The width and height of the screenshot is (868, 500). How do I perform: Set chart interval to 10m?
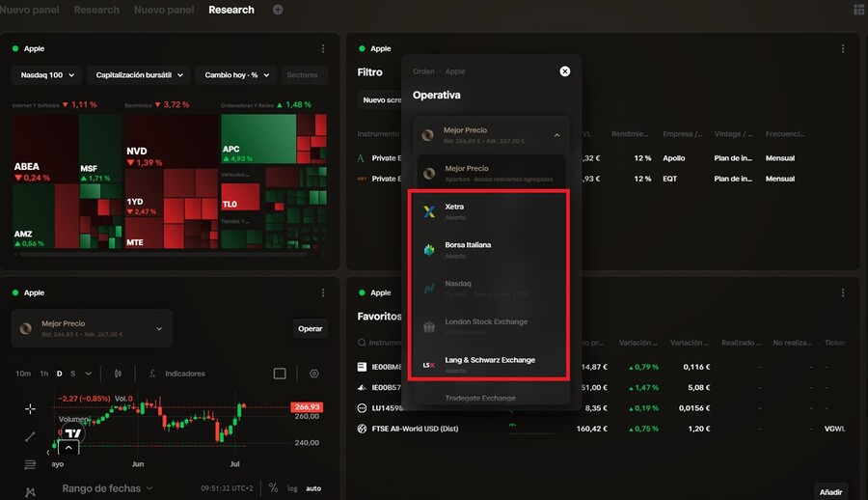click(23, 374)
